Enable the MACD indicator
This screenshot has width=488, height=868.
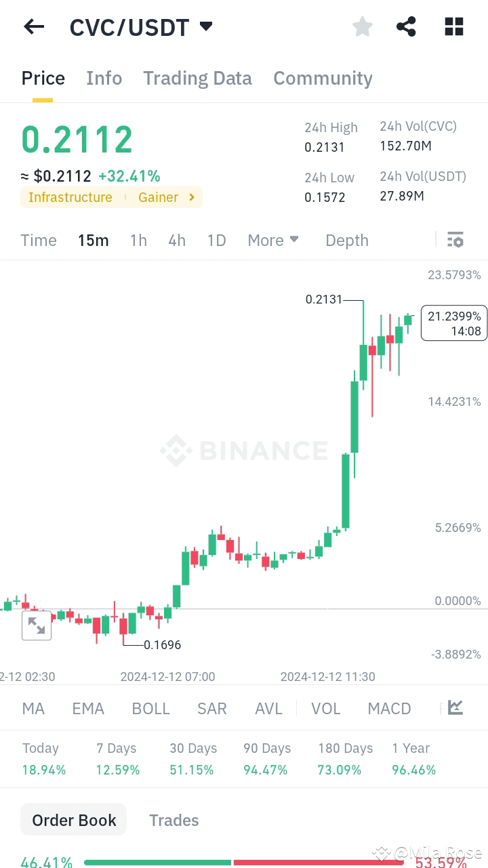(389, 708)
